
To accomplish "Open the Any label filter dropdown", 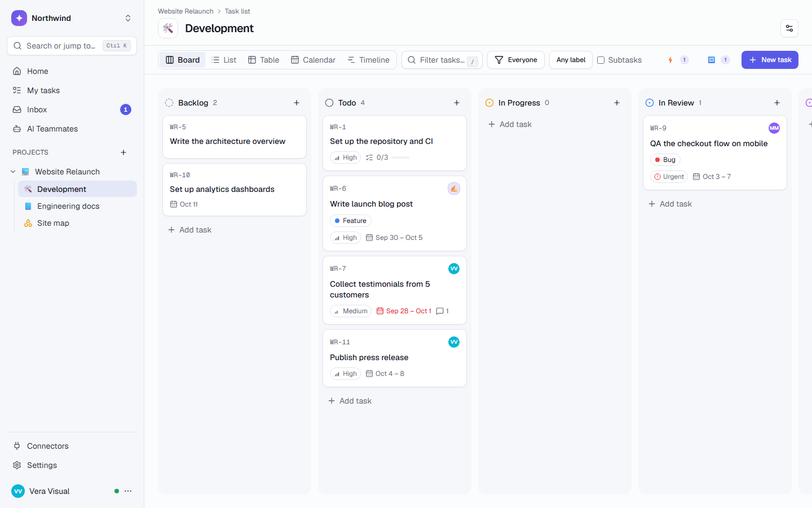I will [x=571, y=60].
